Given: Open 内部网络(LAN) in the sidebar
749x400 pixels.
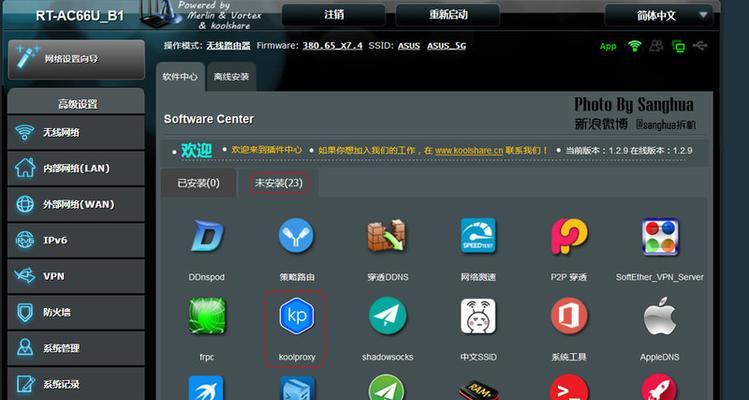Looking at the screenshot, I should pyautogui.click(x=76, y=168).
